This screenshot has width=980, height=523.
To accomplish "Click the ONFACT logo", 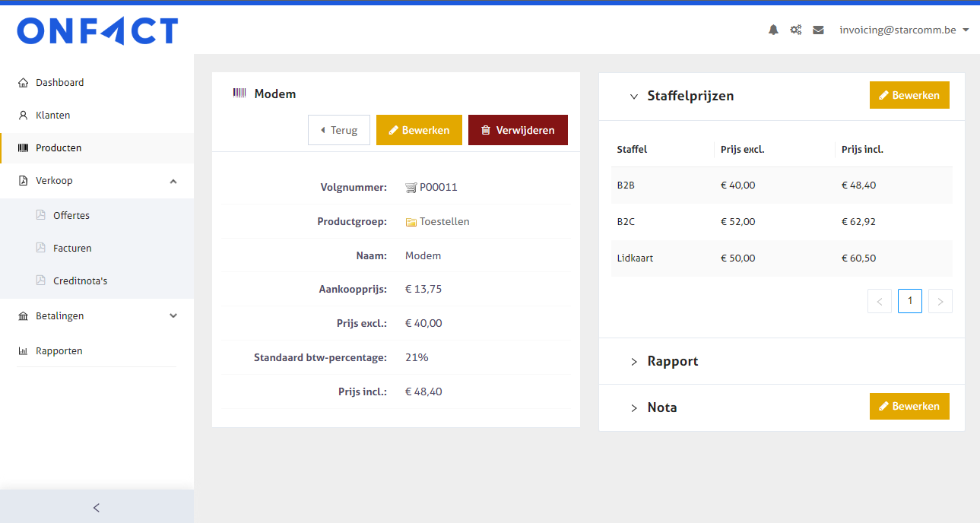I will (97, 31).
